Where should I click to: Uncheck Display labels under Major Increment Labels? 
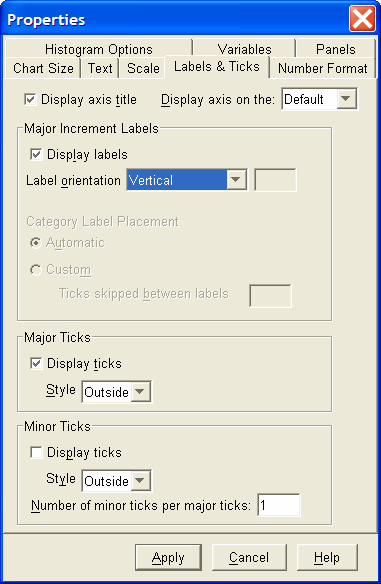click(x=36, y=154)
